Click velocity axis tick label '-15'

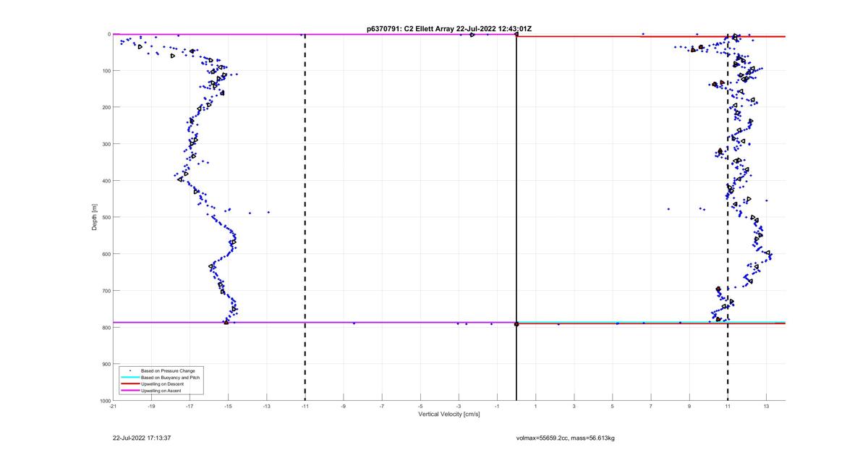tap(228, 407)
